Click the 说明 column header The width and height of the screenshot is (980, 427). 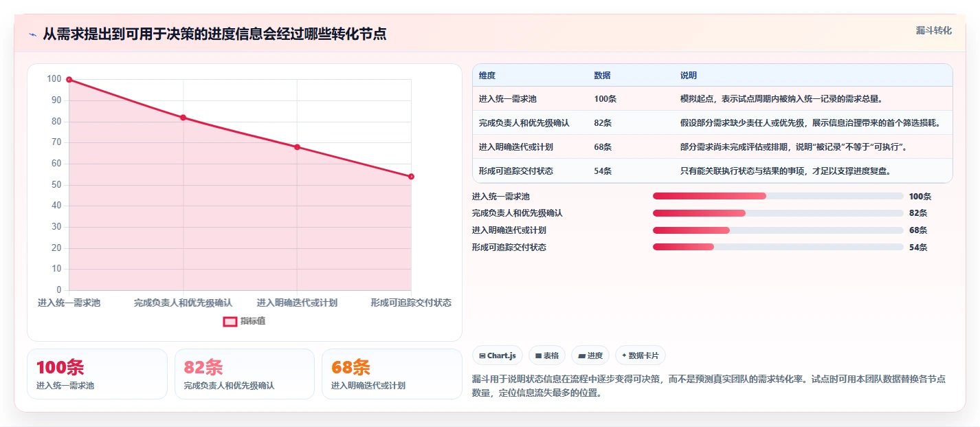pyautogui.click(x=689, y=75)
